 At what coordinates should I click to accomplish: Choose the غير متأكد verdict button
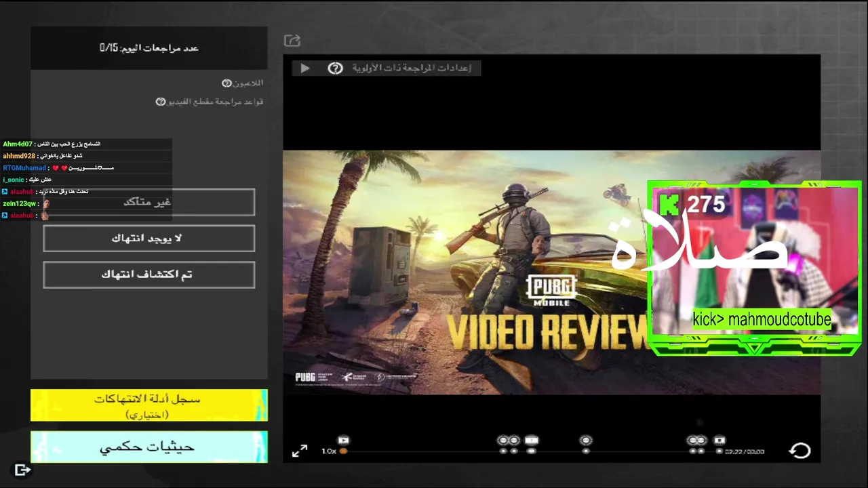[149, 202]
